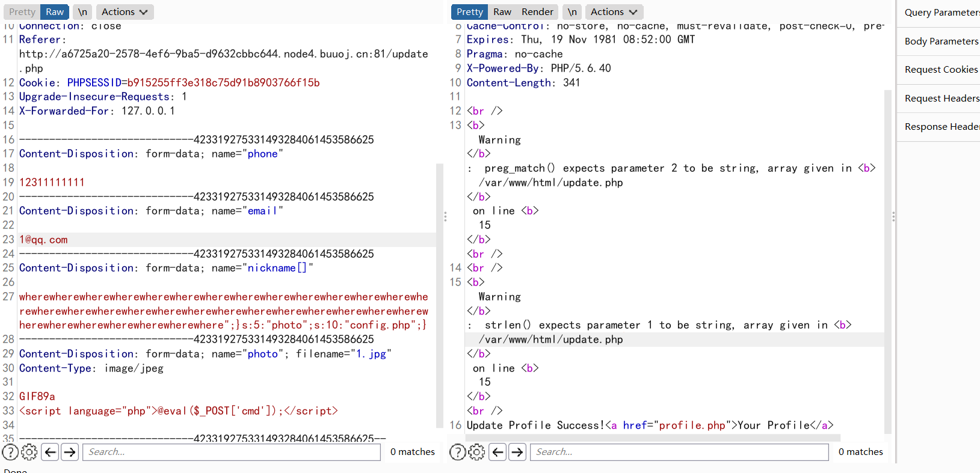Click the X-Powered-By: PHP/5.6.40 header
Image resolution: width=980 pixels, height=473 pixels.
click(539, 69)
